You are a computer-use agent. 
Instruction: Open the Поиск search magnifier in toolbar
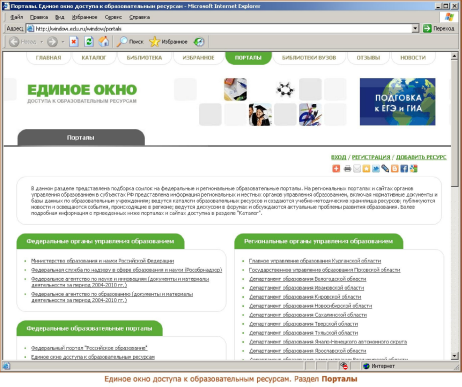(x=130, y=42)
